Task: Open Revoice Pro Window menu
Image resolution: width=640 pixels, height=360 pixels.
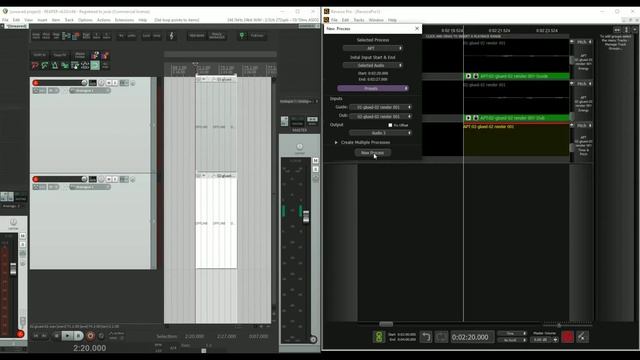Action: (376, 20)
